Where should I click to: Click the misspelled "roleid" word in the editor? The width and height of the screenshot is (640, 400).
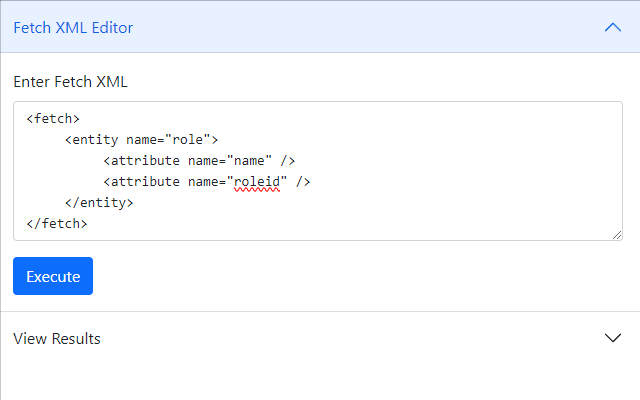[256, 181]
